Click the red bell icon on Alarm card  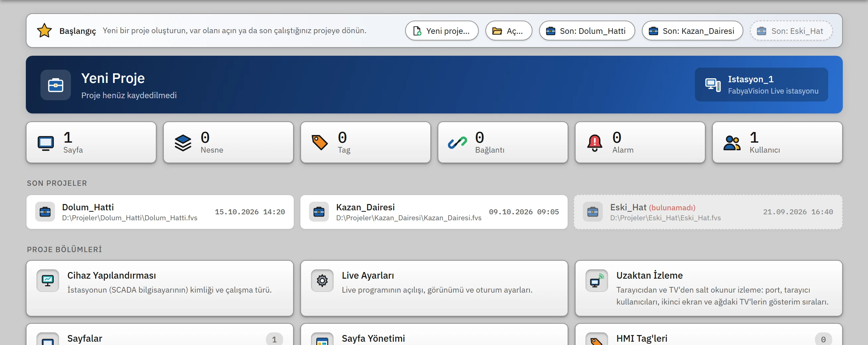594,143
